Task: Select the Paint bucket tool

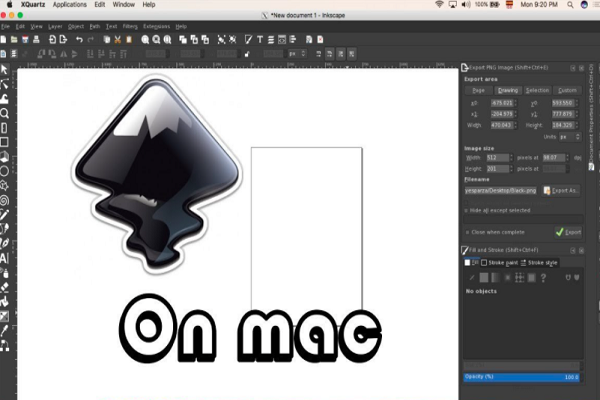Action: coord(4,301)
